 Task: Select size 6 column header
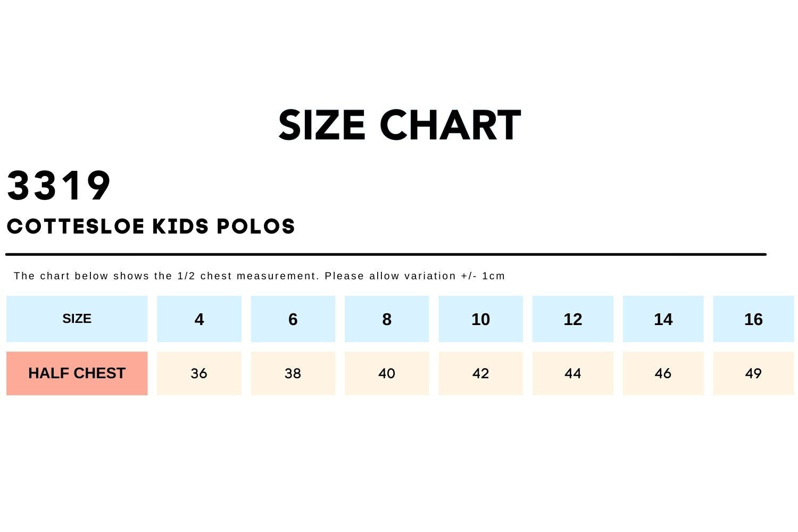click(x=293, y=319)
